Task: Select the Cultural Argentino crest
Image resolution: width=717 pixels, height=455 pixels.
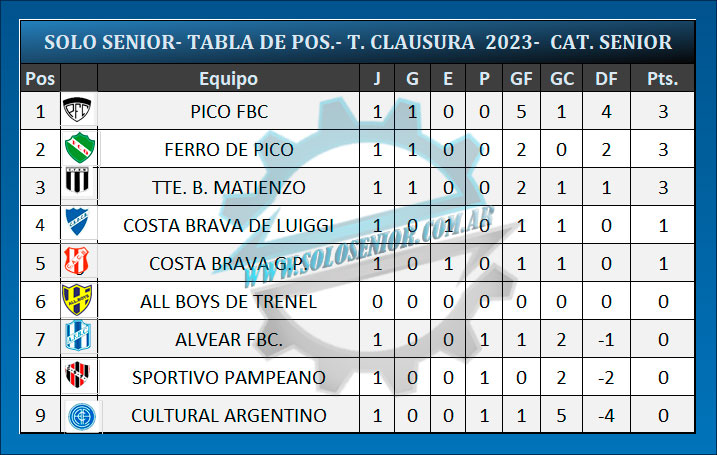Action: coord(78,415)
